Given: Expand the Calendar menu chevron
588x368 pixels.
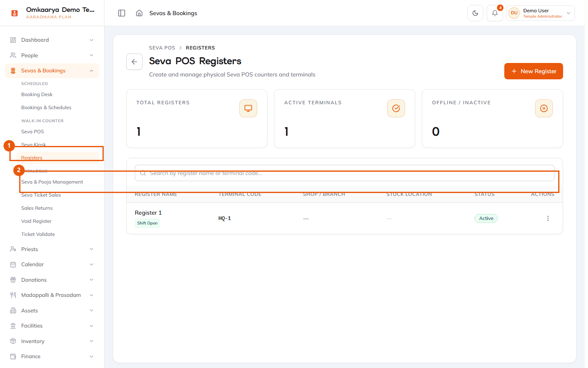Looking at the screenshot, I should pyautogui.click(x=91, y=265).
